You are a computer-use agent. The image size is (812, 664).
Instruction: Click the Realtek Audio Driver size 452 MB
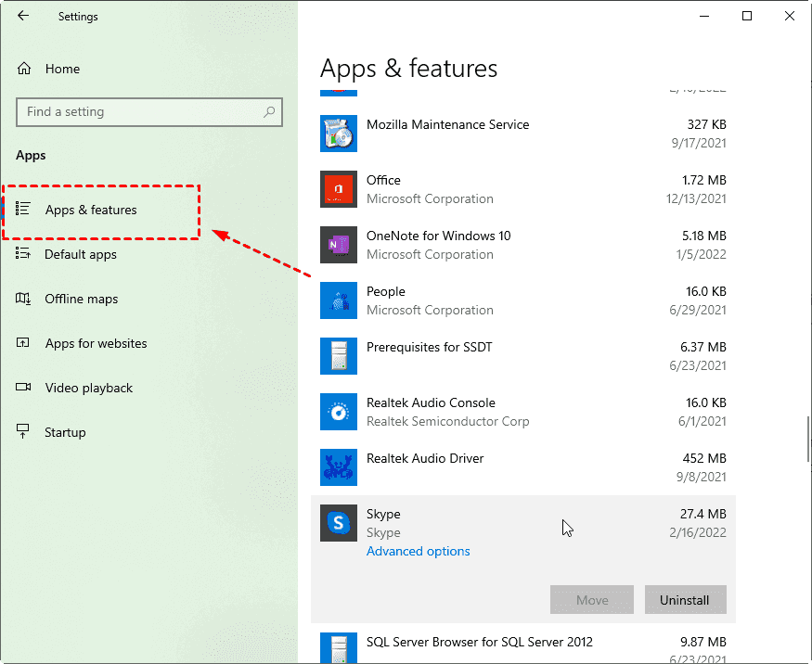click(x=704, y=458)
